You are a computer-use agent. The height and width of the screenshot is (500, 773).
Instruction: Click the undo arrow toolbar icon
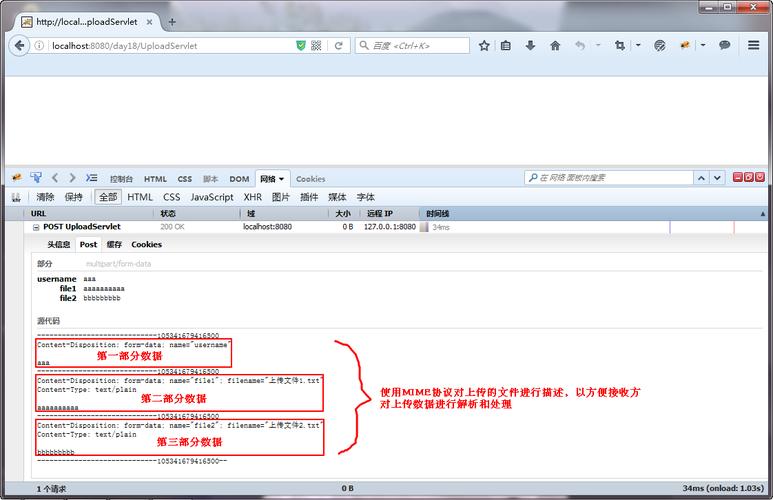pyautogui.click(x=580, y=46)
